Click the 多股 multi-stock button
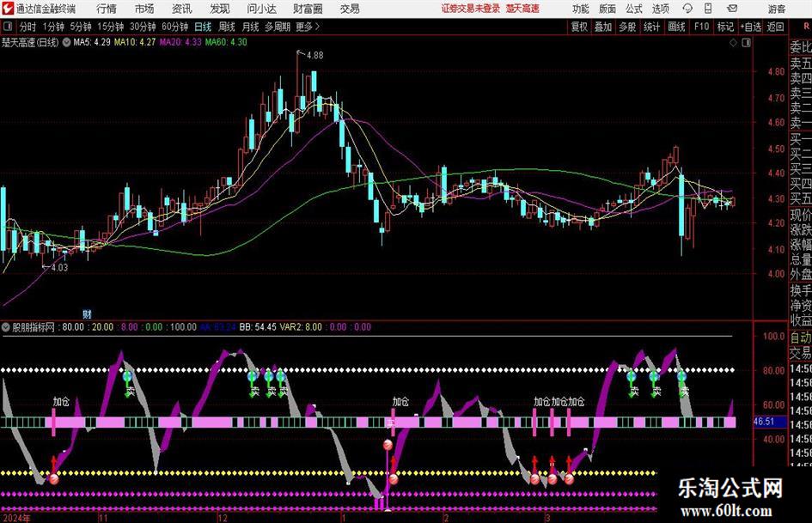The image size is (812, 523). (x=627, y=27)
